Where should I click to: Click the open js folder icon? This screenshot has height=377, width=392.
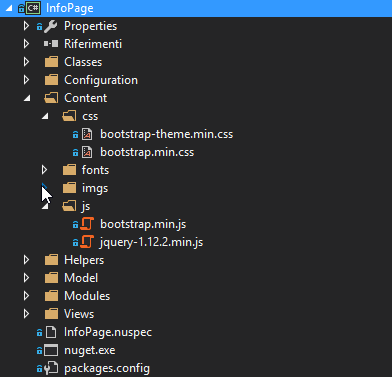(x=69, y=206)
